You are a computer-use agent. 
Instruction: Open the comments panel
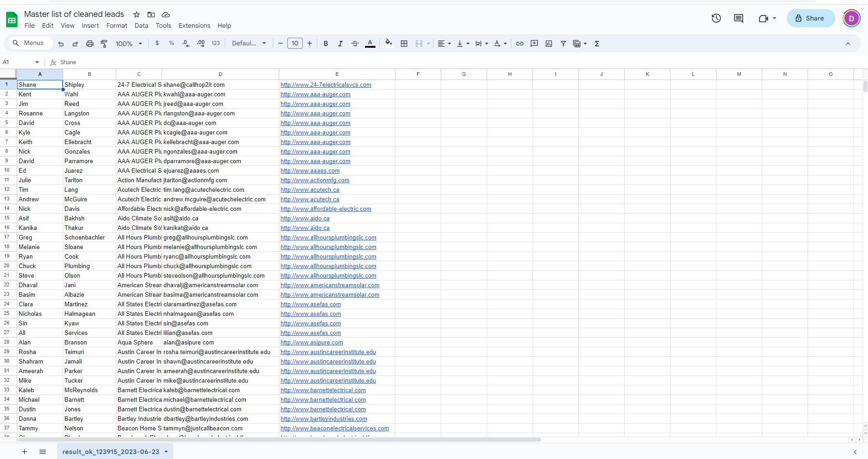[x=739, y=18]
